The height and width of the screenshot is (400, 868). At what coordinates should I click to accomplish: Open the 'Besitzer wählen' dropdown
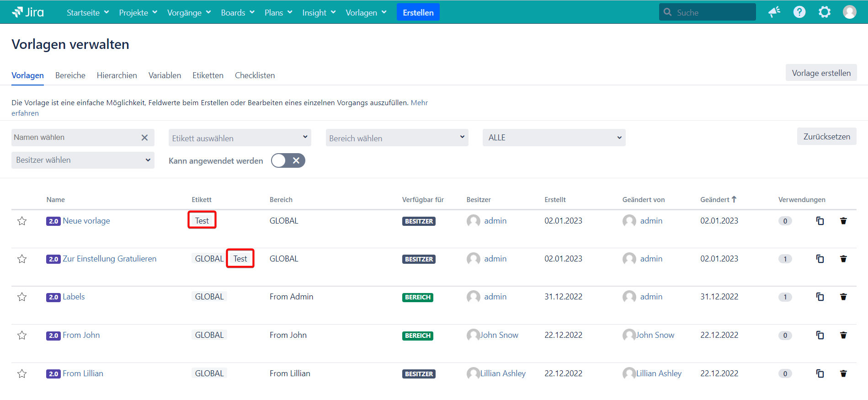point(83,160)
